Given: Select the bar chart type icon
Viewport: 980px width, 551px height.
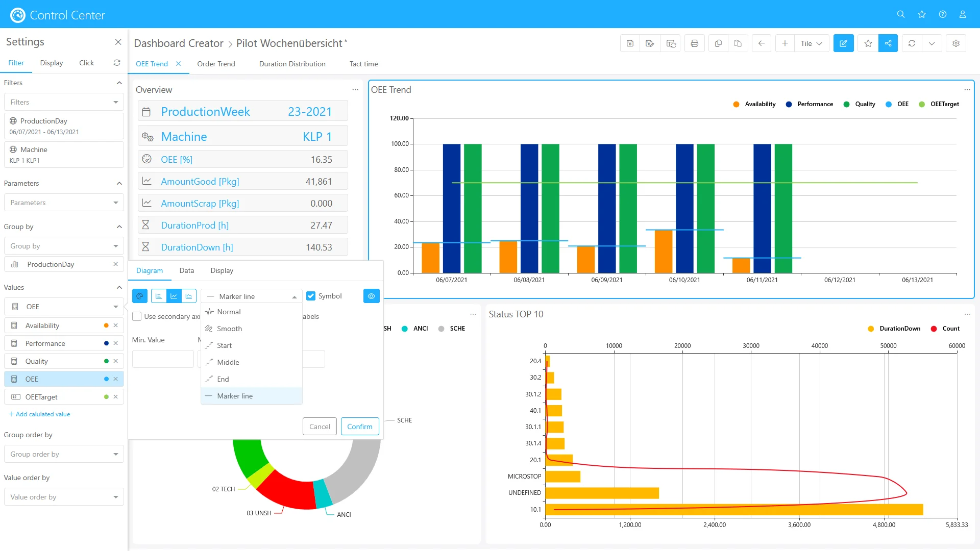Looking at the screenshot, I should click(159, 296).
